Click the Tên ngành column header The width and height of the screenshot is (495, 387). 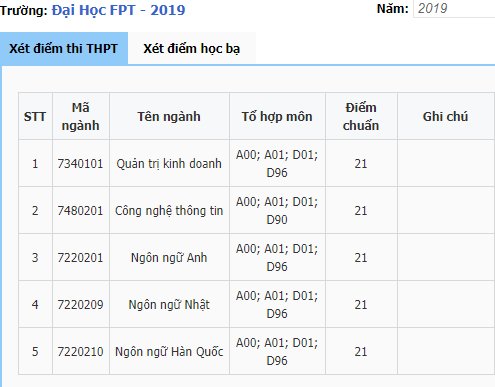click(x=169, y=116)
